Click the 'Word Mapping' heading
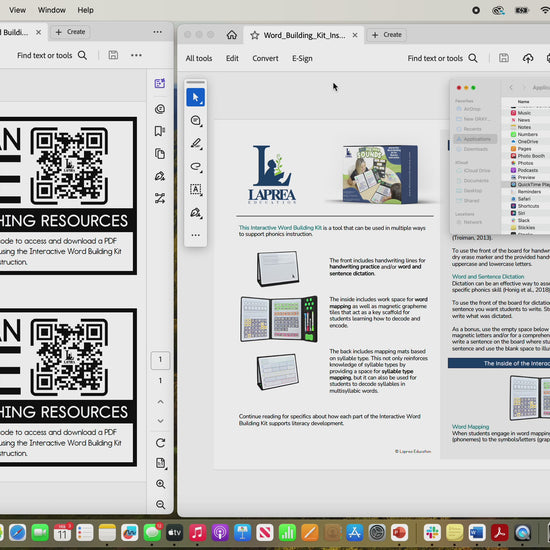 pyautogui.click(x=470, y=427)
